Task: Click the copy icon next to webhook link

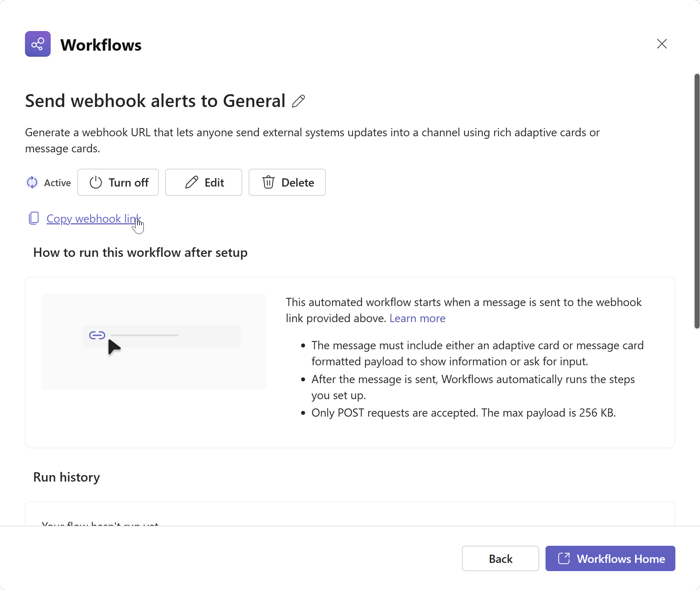Action: pos(34,218)
